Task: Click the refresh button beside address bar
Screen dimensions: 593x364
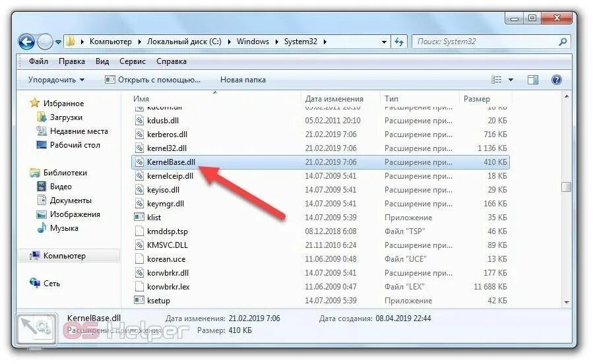Action: pyautogui.click(x=399, y=42)
